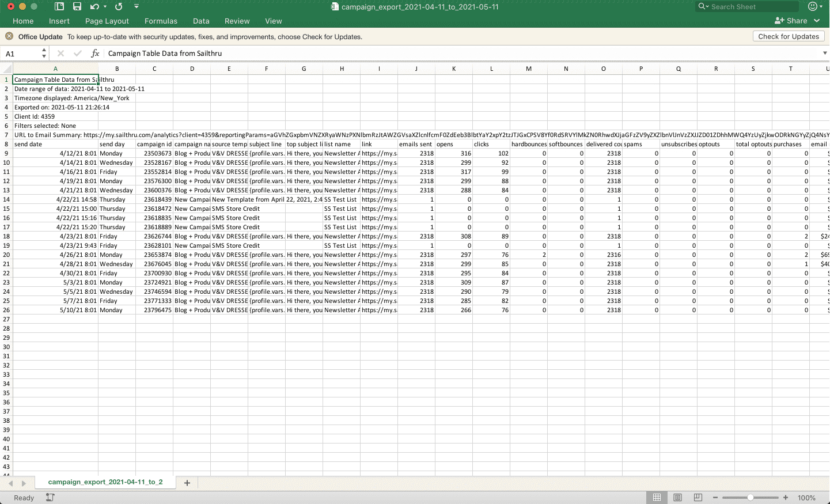
Task: Click the Insert Function fx icon
Action: click(x=95, y=54)
